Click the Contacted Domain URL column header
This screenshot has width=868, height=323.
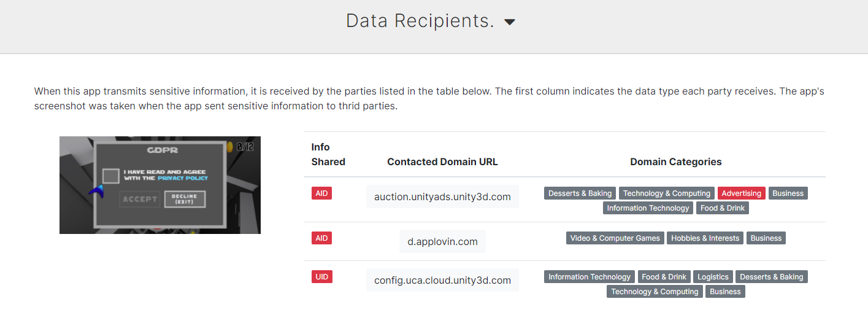click(x=442, y=162)
